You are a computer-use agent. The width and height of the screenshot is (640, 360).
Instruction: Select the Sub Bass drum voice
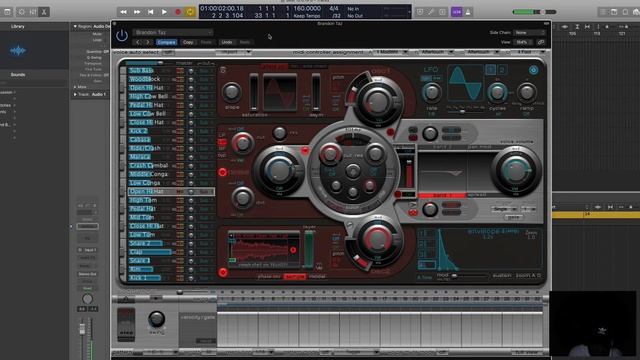coord(141,71)
